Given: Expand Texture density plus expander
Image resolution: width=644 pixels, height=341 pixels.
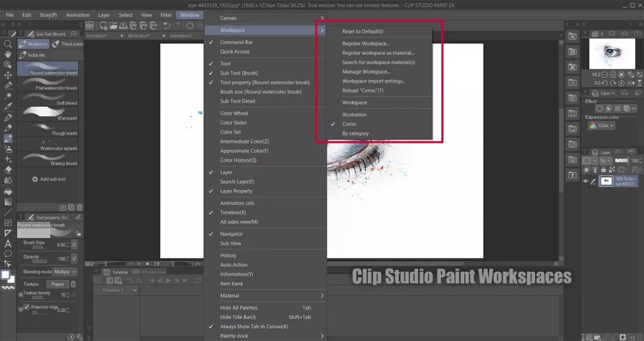Looking at the screenshot, I should coord(21,294).
